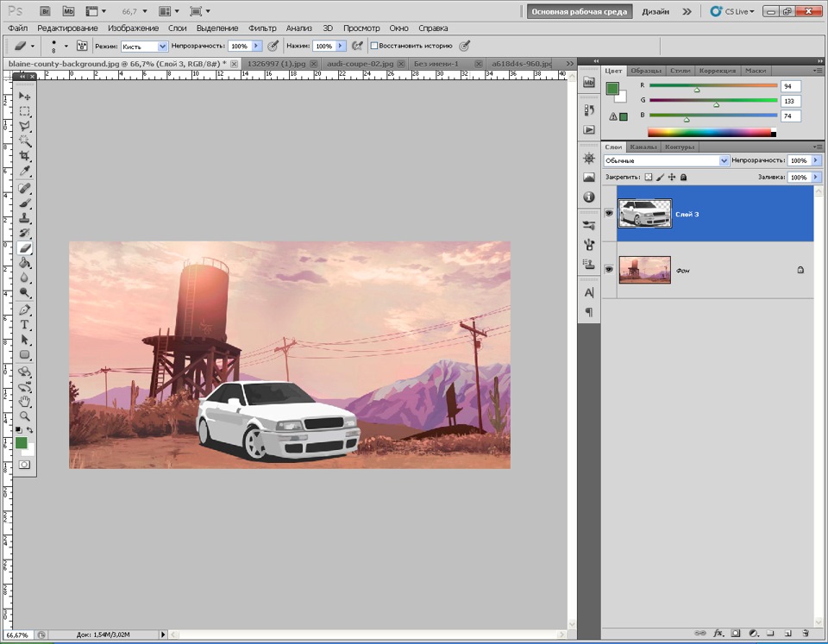Open CS Live button

[x=732, y=11]
